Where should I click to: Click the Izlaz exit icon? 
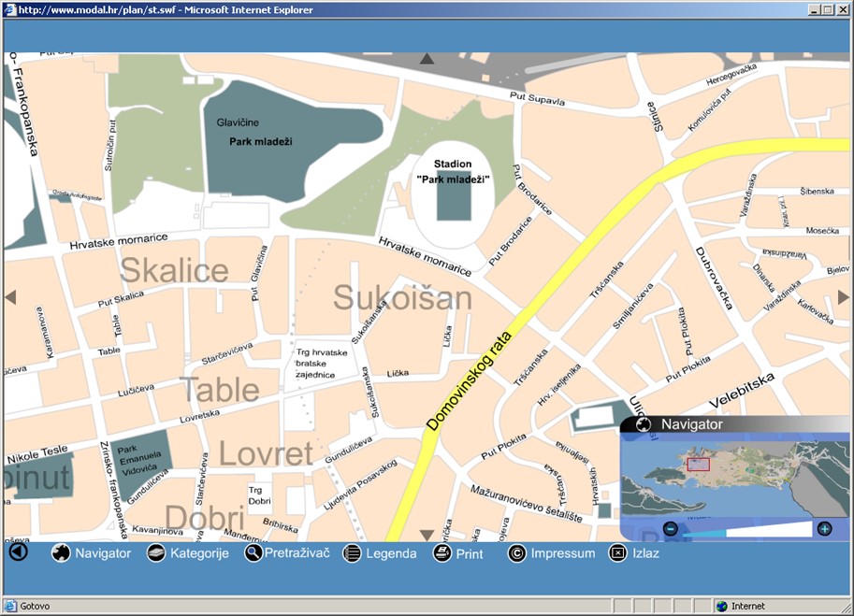617,553
